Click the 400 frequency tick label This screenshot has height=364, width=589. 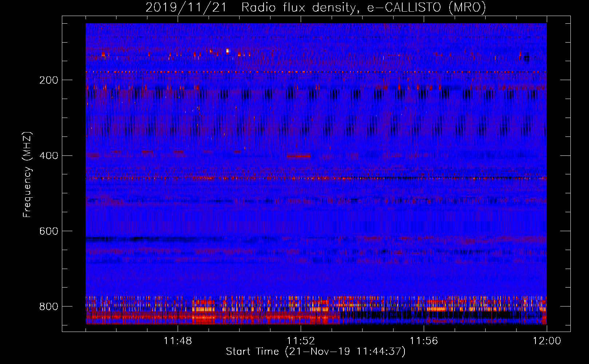click(48, 156)
